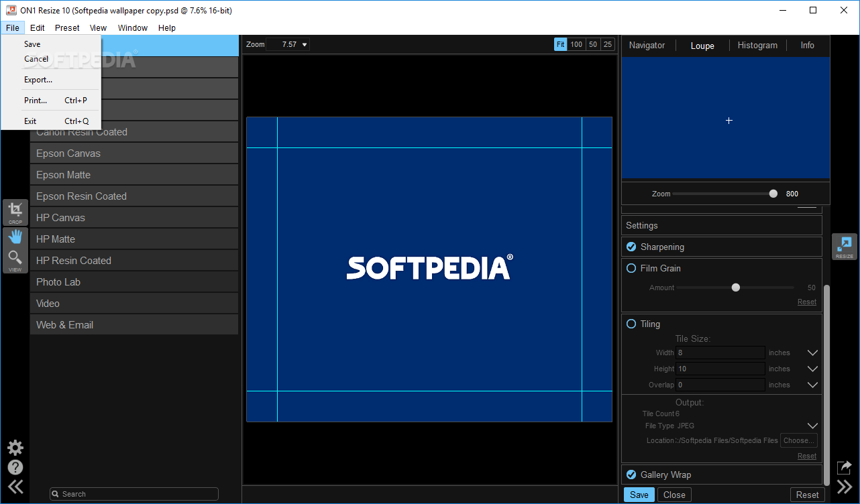
Task: Open the Help menu
Action: 167,27
